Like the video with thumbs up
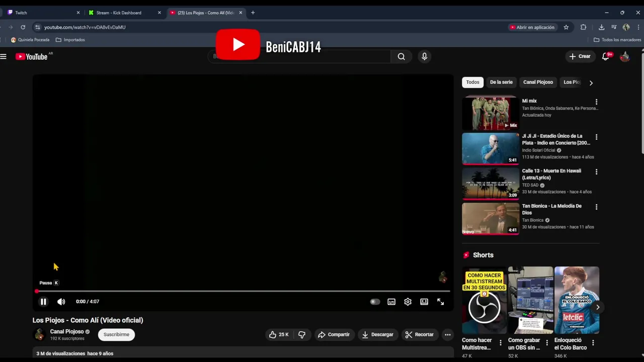 pyautogui.click(x=278, y=334)
